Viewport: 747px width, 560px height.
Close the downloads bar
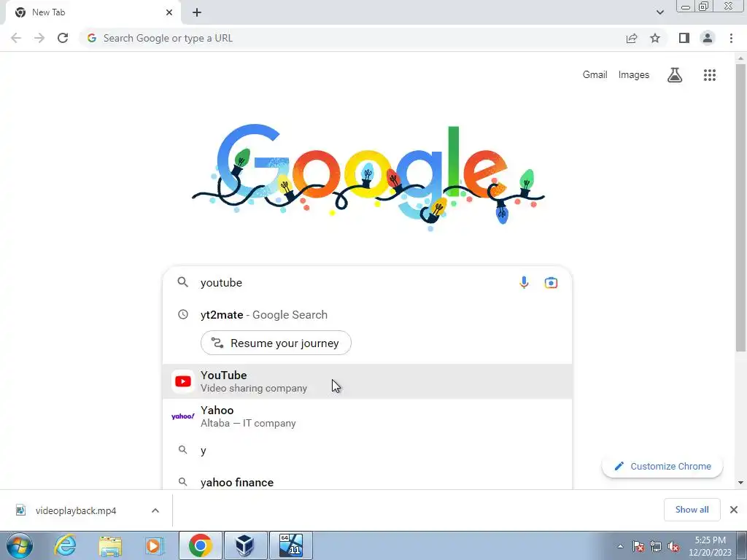pyautogui.click(x=734, y=510)
